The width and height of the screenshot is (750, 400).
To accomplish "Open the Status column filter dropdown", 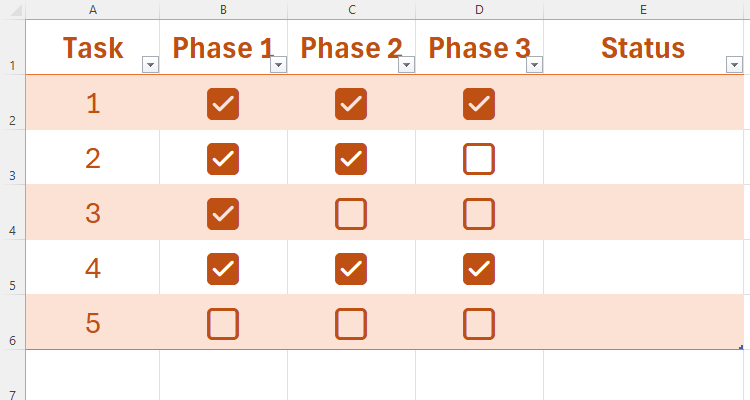I will [x=734, y=65].
